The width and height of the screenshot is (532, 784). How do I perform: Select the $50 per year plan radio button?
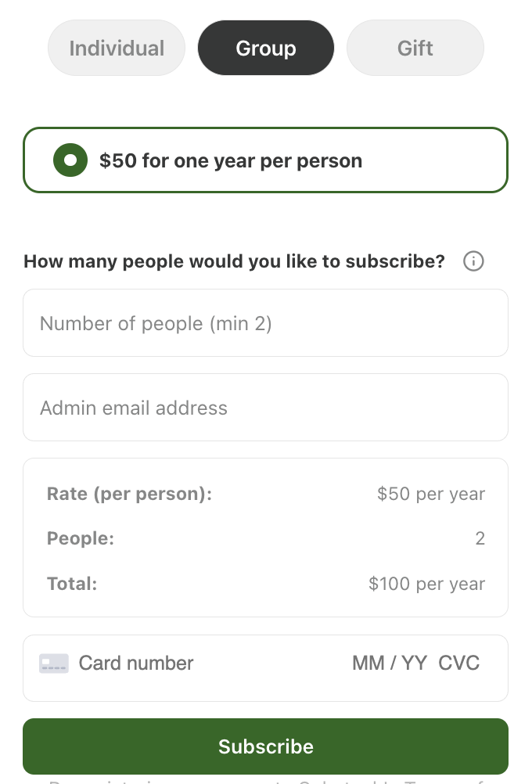coord(70,160)
